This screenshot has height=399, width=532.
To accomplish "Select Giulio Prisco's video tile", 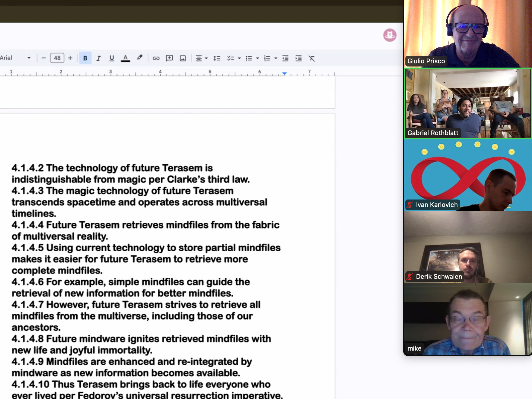I will click(x=468, y=34).
